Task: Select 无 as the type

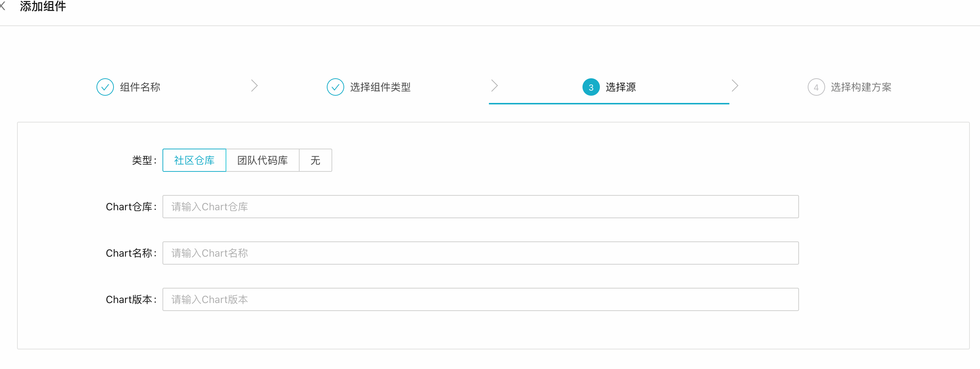Action: (316, 160)
